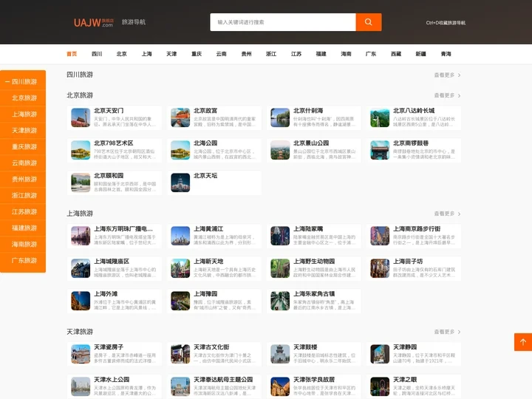Jump to 福建旅游 in the sidebar
This screenshot has height=399, width=532.
click(x=23, y=228)
